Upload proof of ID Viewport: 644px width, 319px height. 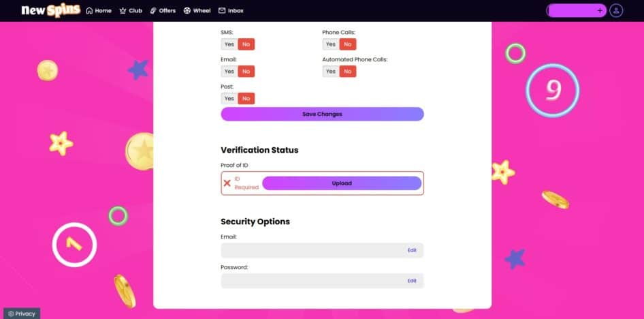(x=342, y=183)
